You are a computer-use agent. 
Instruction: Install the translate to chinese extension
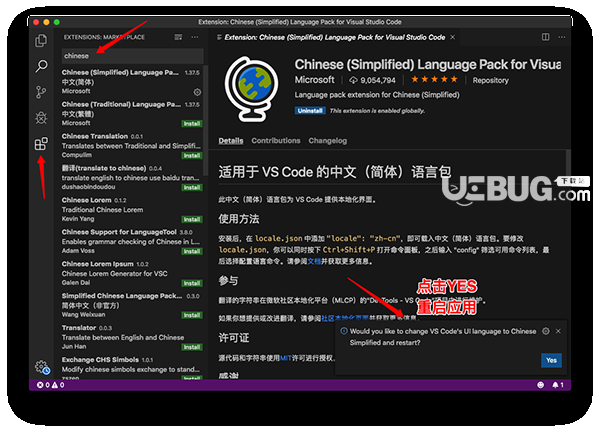192,188
